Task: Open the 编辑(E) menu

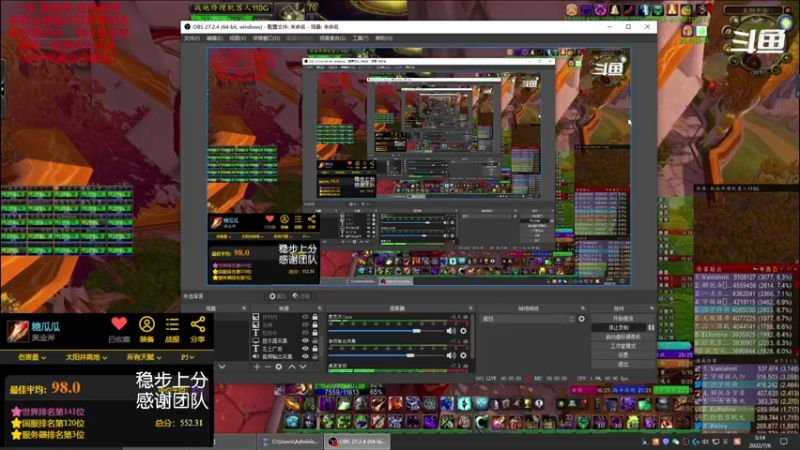Action: point(214,38)
